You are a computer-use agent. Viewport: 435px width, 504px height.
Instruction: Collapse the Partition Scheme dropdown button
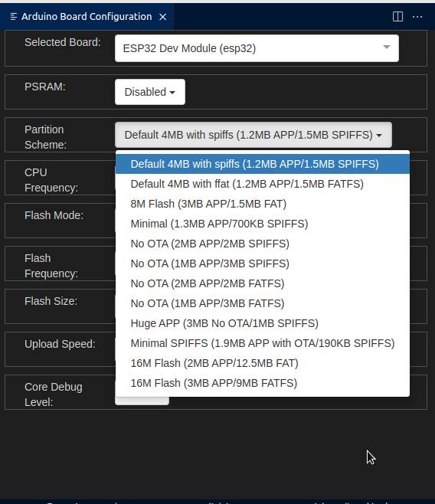coord(253,135)
